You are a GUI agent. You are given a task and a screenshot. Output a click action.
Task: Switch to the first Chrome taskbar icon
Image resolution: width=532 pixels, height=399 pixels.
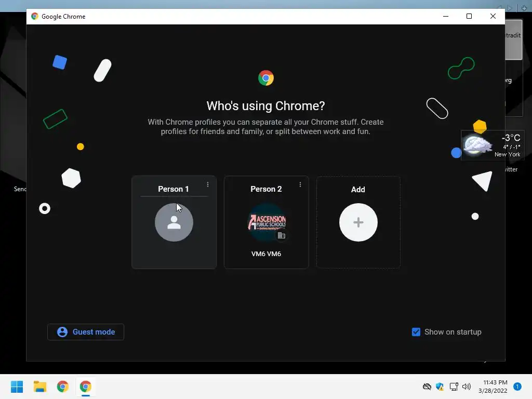(x=63, y=387)
